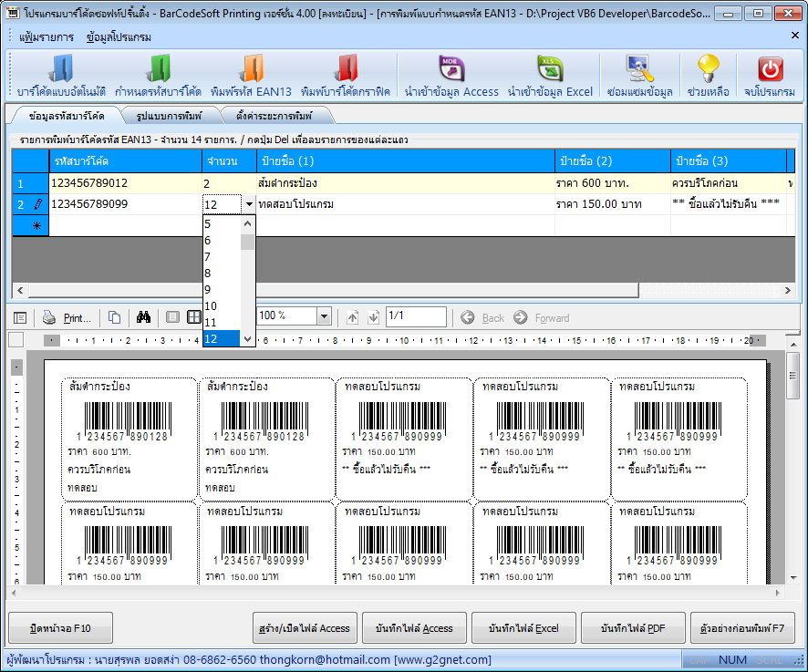Select the ป้ายชื่อ (2) column header
The width and height of the screenshot is (808, 672).
[x=613, y=160]
